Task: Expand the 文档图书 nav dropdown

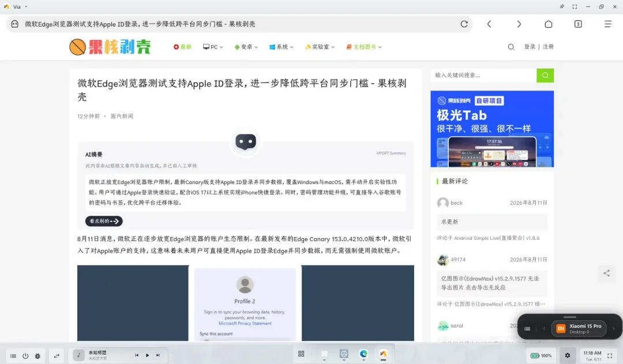Action: [364, 47]
